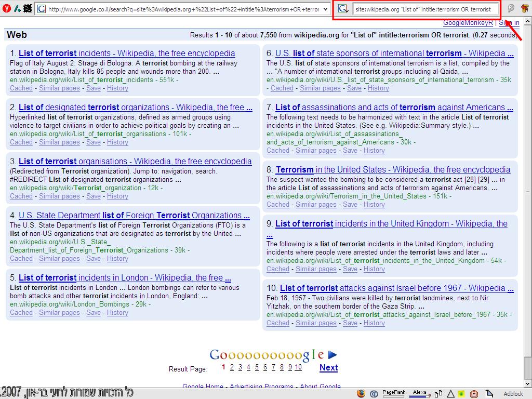Open result 6 U.S. list of state sponsors
The image size is (532, 399).
pos(394,54)
